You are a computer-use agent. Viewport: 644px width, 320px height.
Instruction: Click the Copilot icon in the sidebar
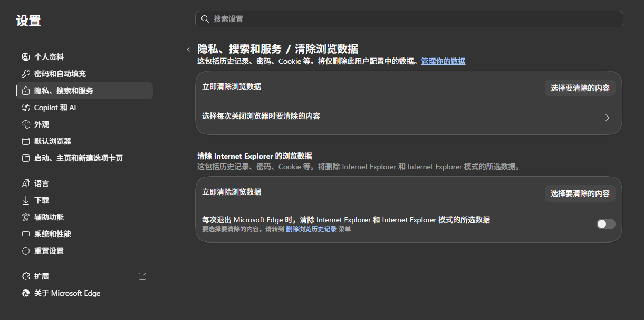pos(25,108)
